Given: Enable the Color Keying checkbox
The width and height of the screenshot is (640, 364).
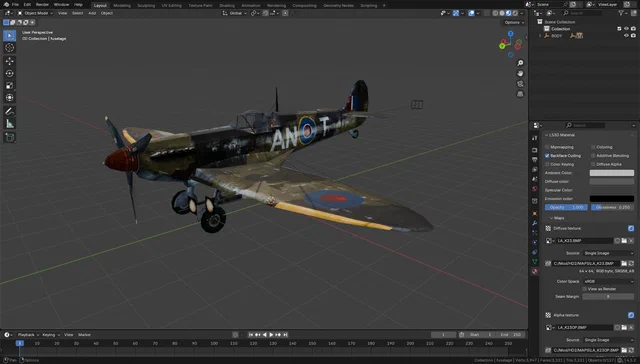Looking at the screenshot, I should [x=547, y=164].
